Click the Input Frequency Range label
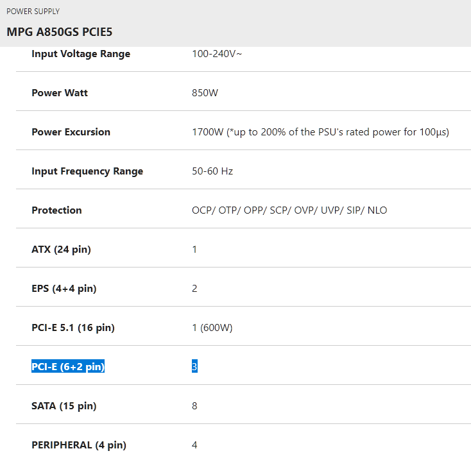 coord(87,171)
